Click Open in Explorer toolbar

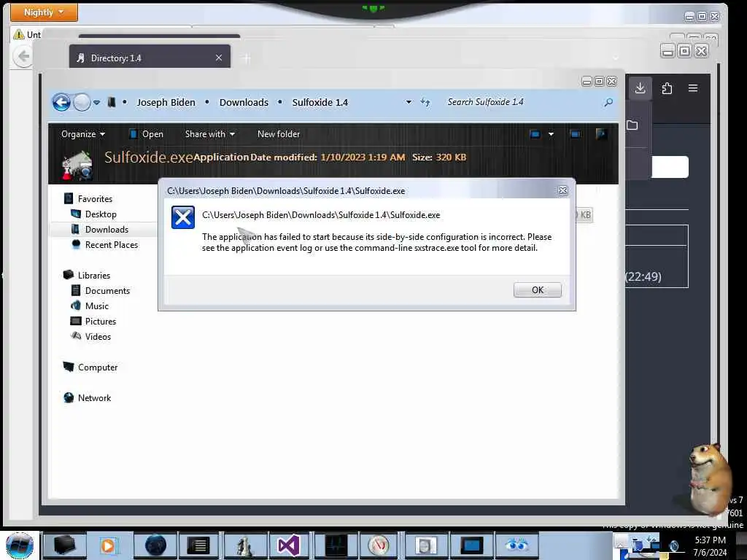147,134
